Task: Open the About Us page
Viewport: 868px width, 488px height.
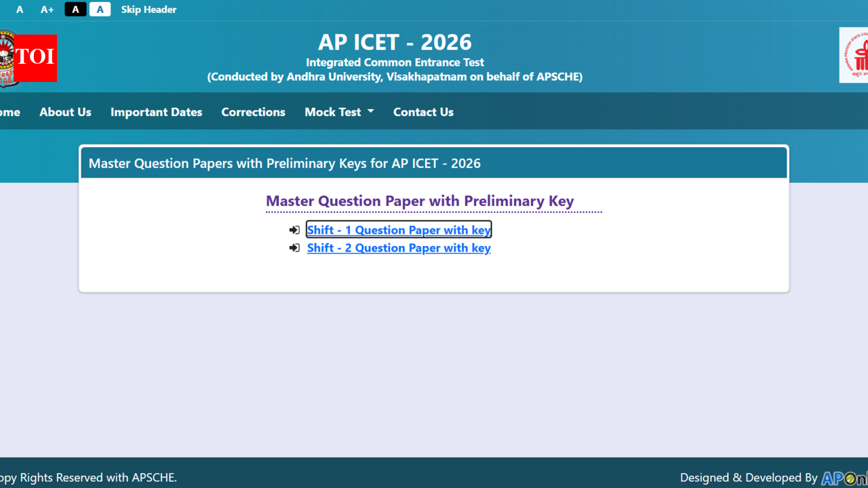Action: tap(65, 112)
